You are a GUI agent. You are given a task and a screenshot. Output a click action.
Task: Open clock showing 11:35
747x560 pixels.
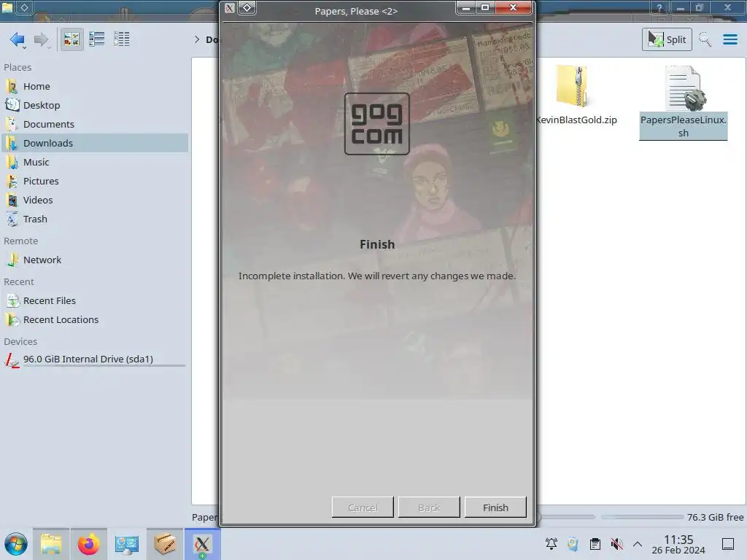point(678,544)
